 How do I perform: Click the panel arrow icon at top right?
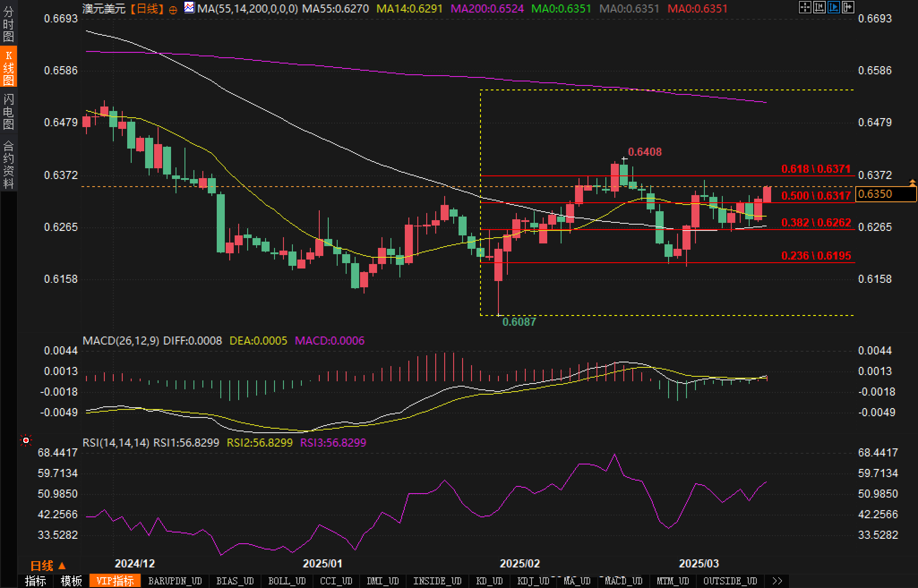pyautogui.click(x=848, y=7)
